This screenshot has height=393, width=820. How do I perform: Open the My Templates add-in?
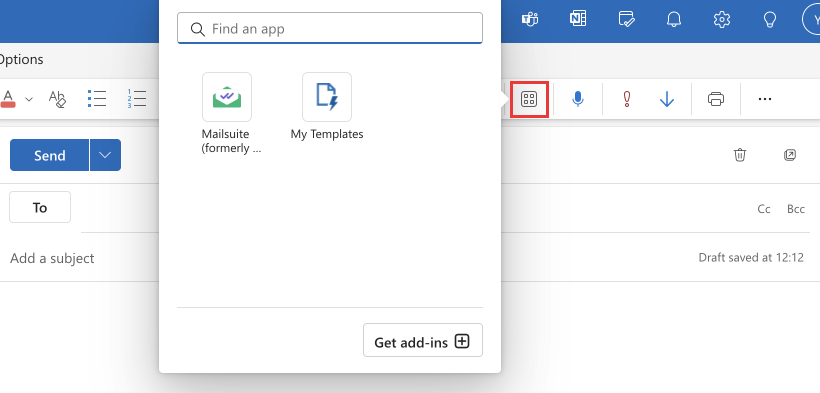327,97
